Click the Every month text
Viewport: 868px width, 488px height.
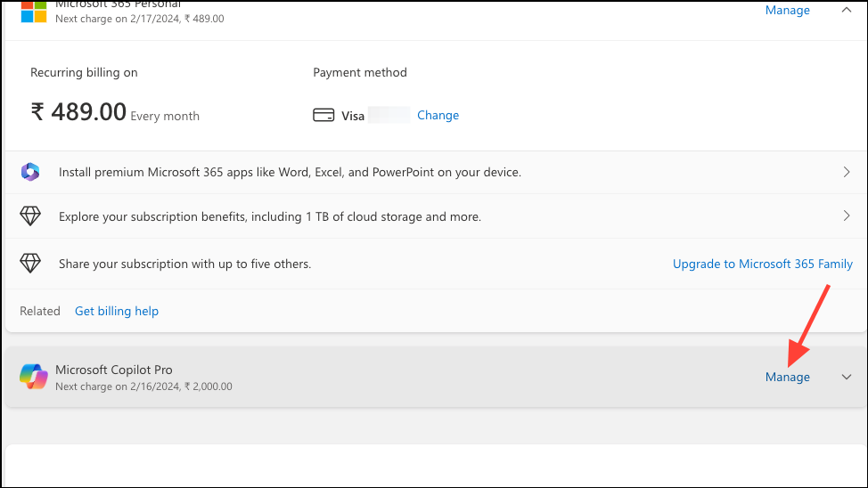[x=165, y=116]
